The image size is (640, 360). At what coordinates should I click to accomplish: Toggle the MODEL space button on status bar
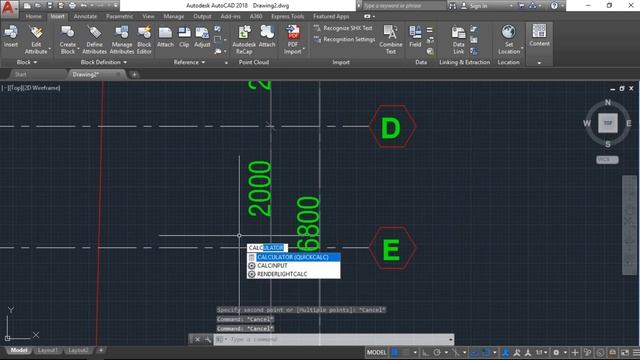pyautogui.click(x=376, y=352)
